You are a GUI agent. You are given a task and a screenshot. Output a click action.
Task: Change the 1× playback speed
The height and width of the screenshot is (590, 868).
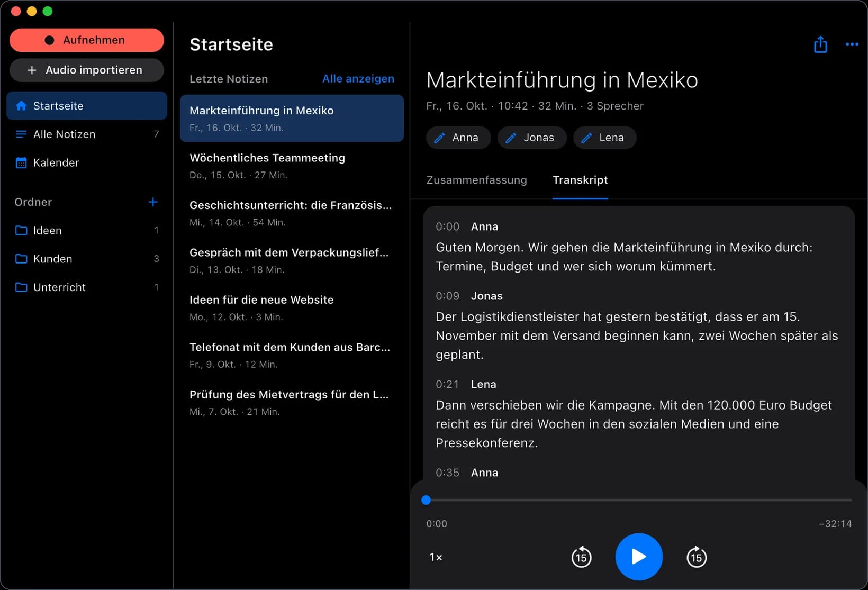click(436, 557)
